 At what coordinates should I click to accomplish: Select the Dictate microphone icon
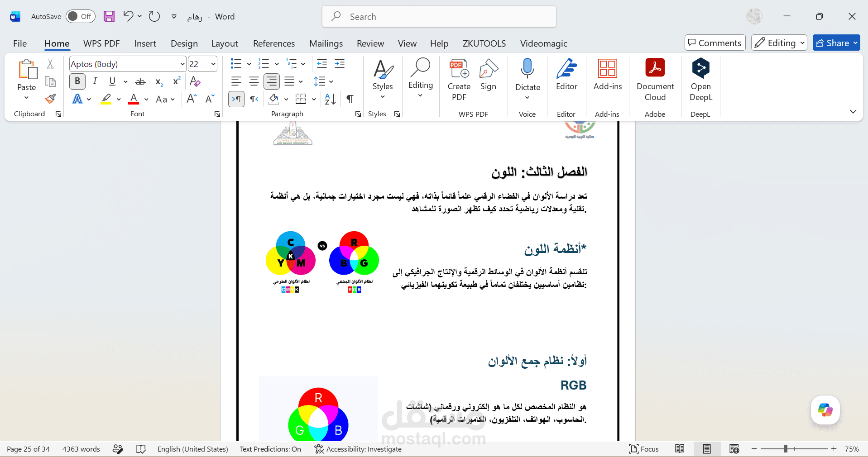click(528, 68)
